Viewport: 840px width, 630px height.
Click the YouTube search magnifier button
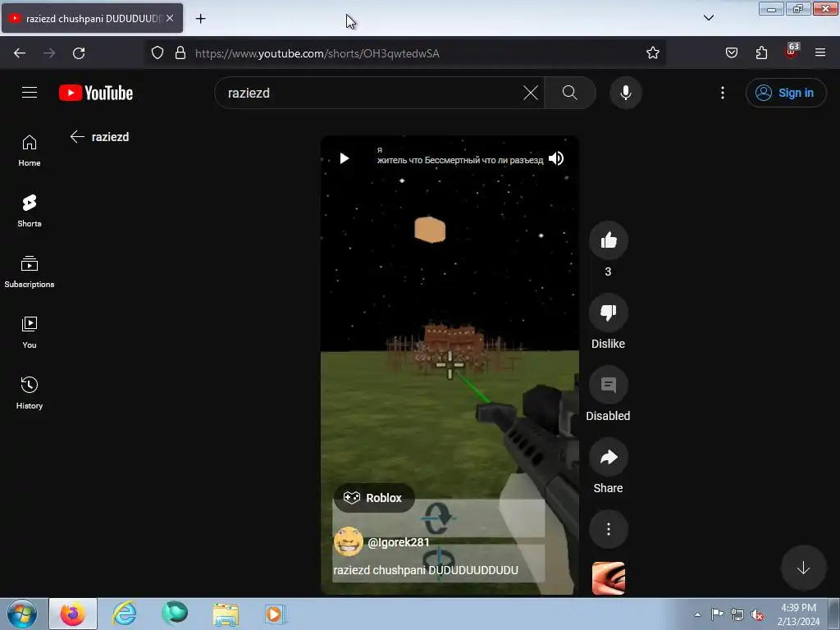coord(570,93)
